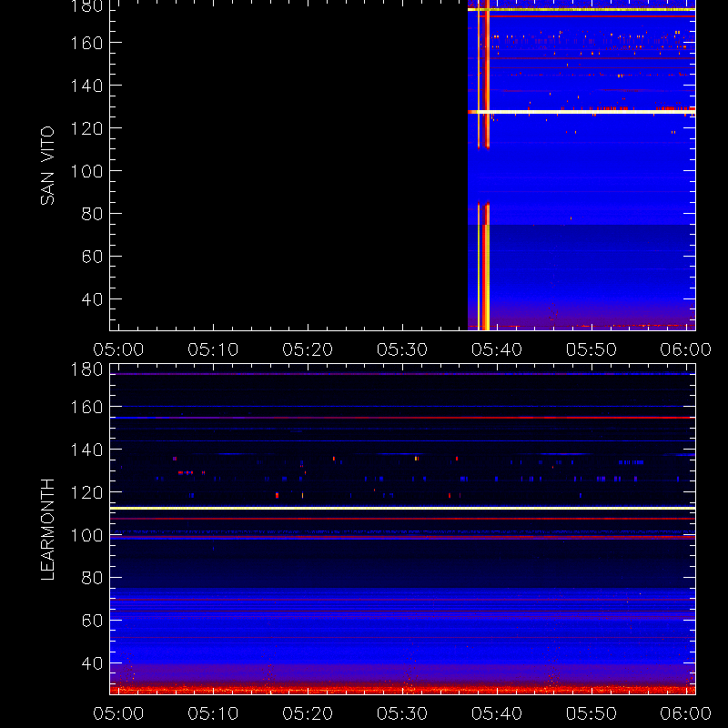Click 05:40 time label under San Vito plot
Screen dimensions: 728x728
(497, 349)
